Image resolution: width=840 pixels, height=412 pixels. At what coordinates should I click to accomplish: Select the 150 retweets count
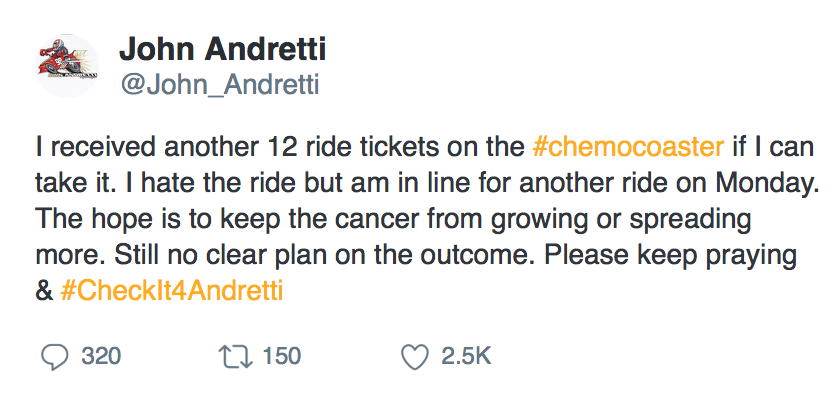[x=281, y=357]
